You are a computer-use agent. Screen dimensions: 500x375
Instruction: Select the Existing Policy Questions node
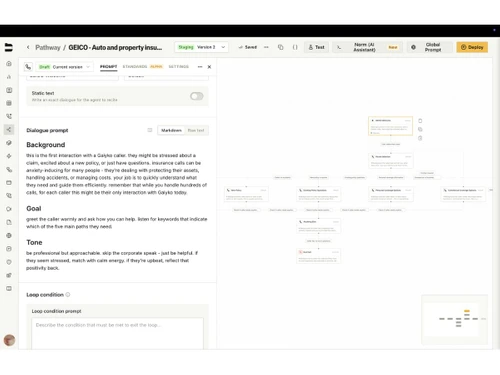318,194
